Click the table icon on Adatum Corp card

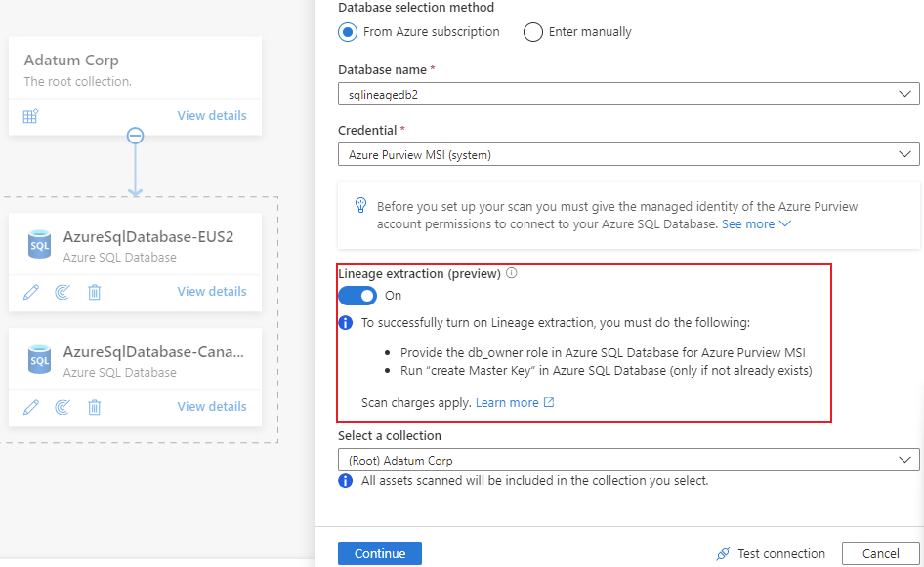(30, 116)
